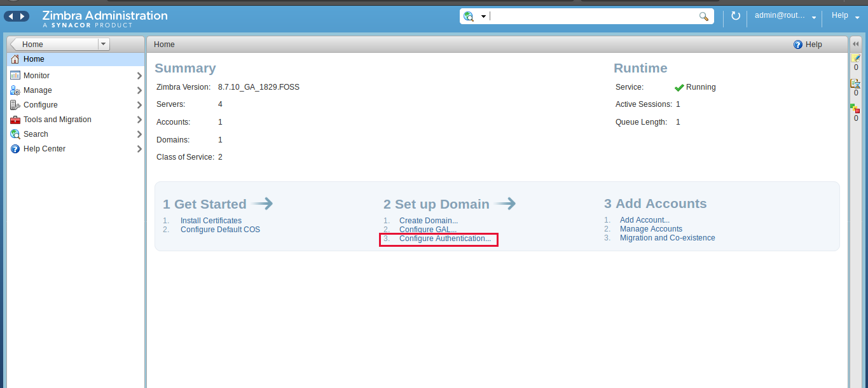Click the Create Domain... link
Viewport: 868px width, 388px height.
(x=429, y=221)
